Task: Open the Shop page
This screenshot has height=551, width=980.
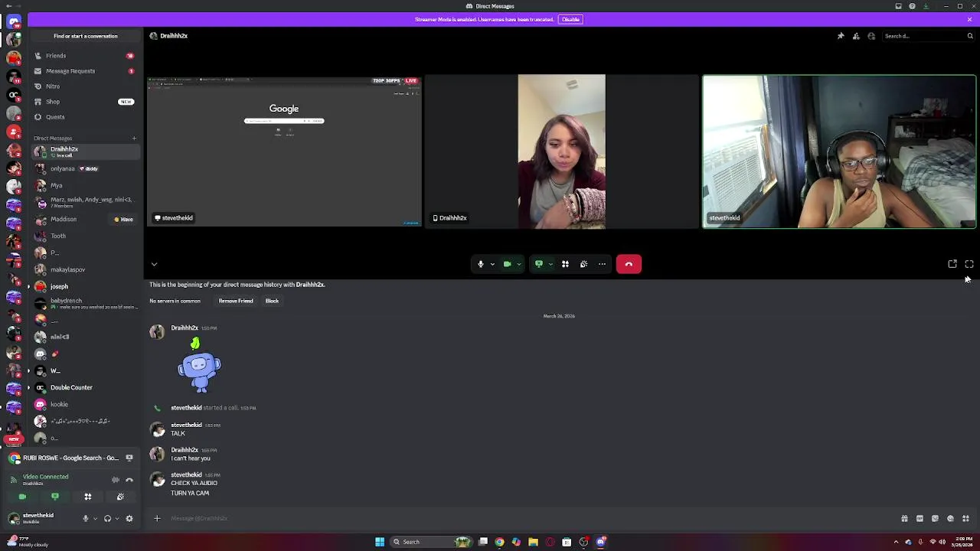Action: 85,102
